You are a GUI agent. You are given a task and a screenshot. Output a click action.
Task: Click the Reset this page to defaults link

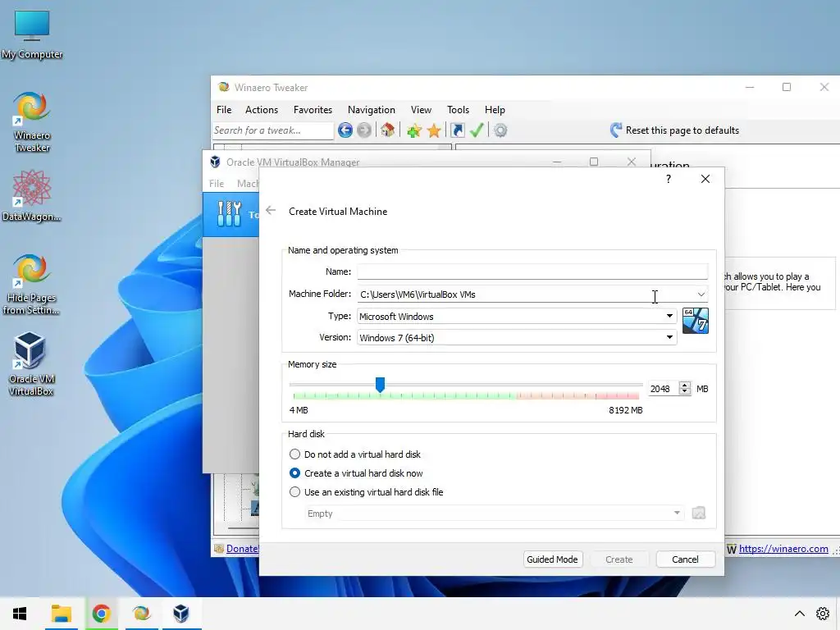(x=682, y=130)
